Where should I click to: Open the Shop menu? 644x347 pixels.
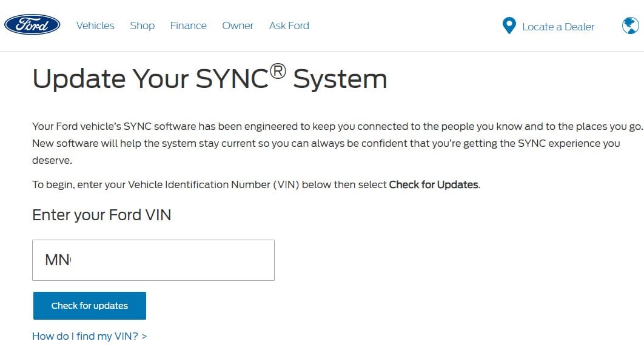(x=142, y=25)
